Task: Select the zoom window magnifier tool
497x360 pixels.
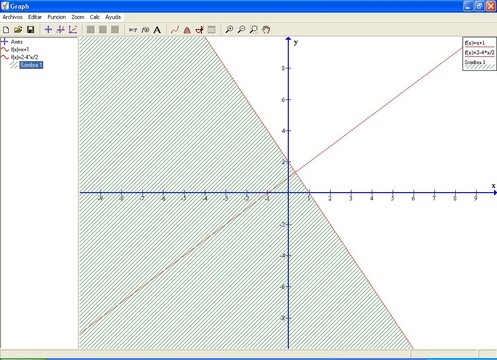Action: 254,30
